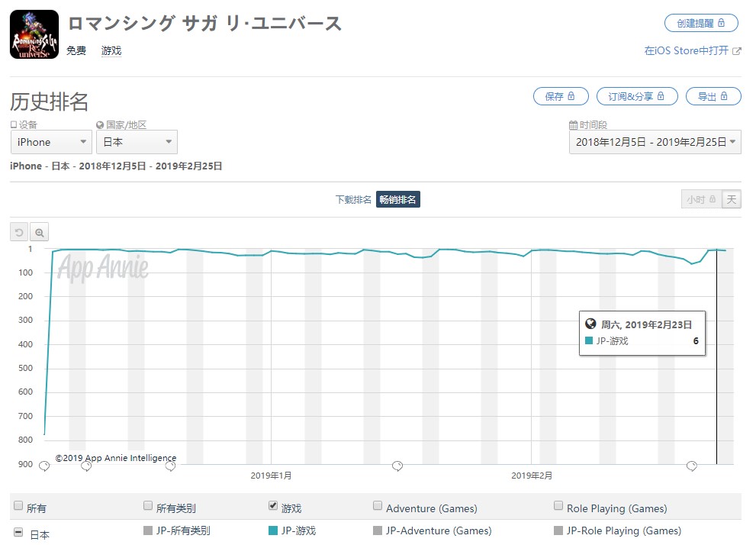Click the globe icon in the chart tooltip
Viewport: 756px width, 545px height.
pyautogui.click(x=590, y=324)
